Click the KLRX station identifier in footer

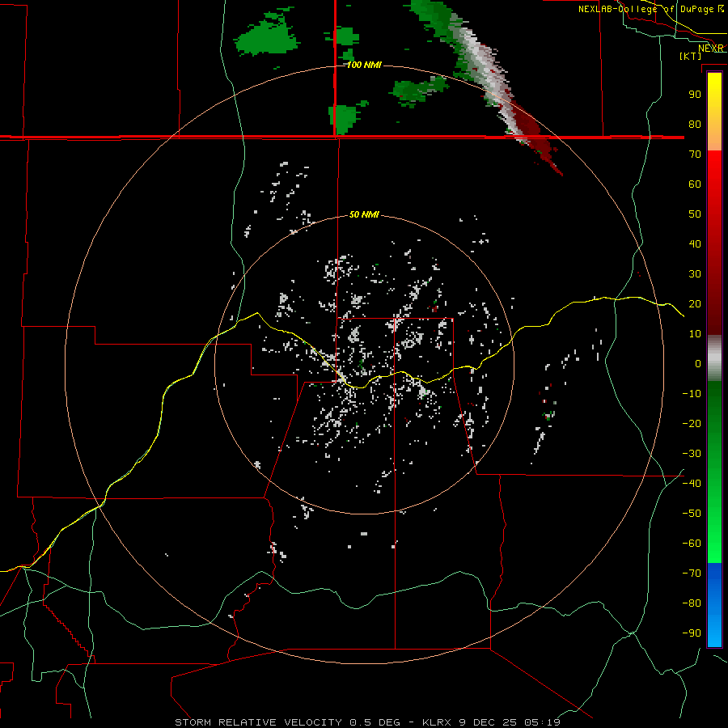[438, 722]
